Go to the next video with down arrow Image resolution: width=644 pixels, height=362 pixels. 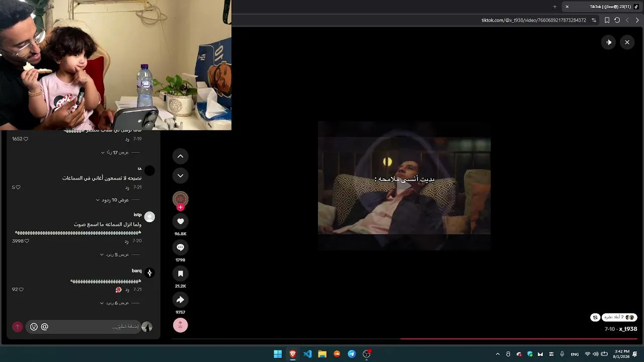point(181,175)
